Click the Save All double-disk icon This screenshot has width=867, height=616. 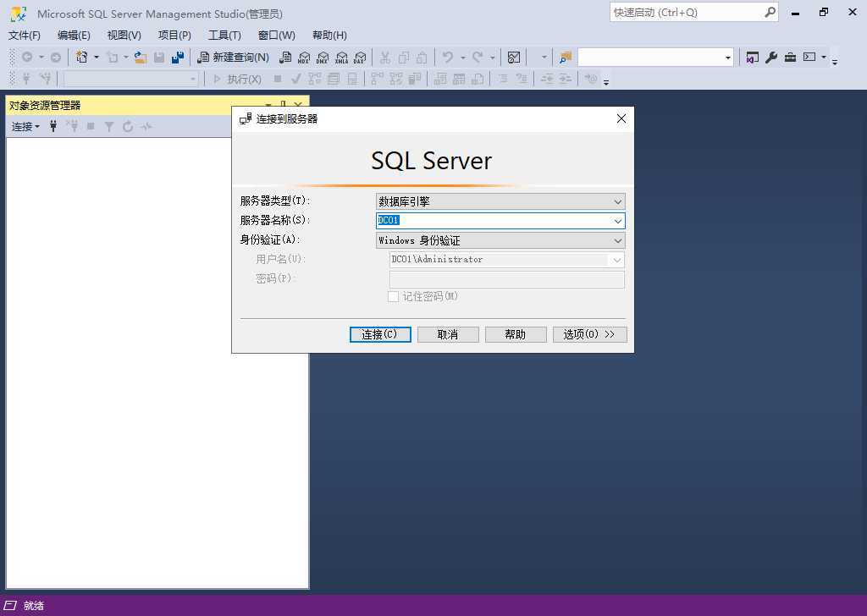pyautogui.click(x=178, y=57)
